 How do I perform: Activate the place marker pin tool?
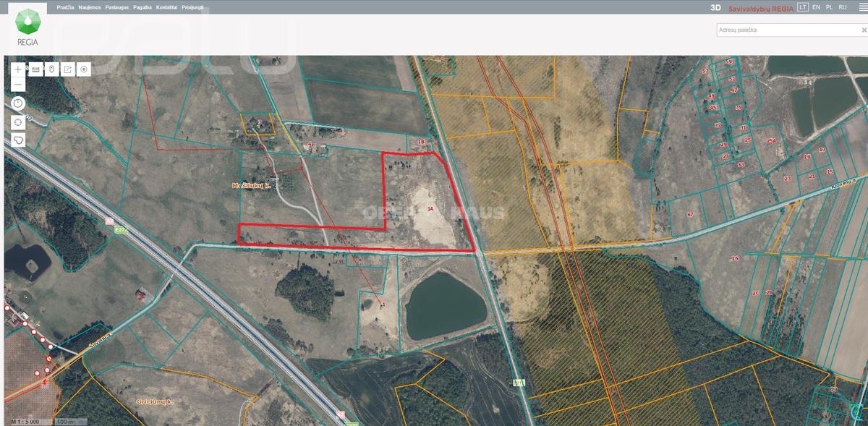(51, 69)
